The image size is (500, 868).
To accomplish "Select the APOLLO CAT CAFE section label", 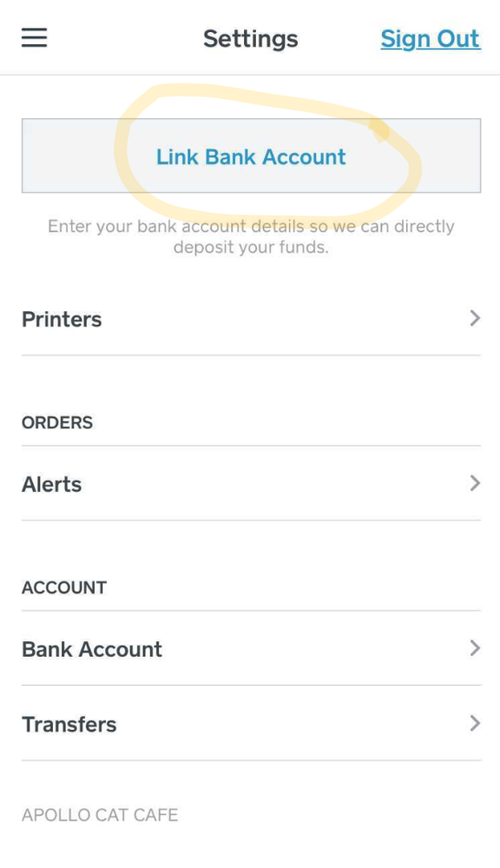I will [x=100, y=815].
